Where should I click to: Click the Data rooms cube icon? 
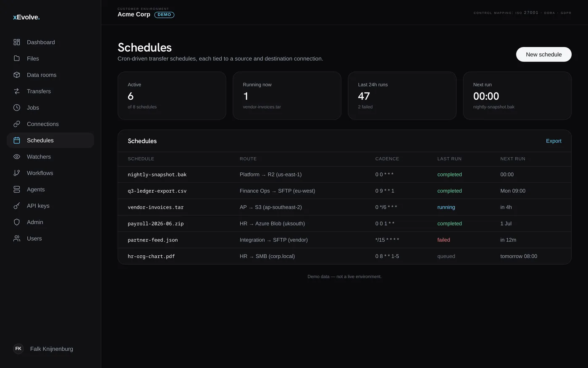click(17, 75)
